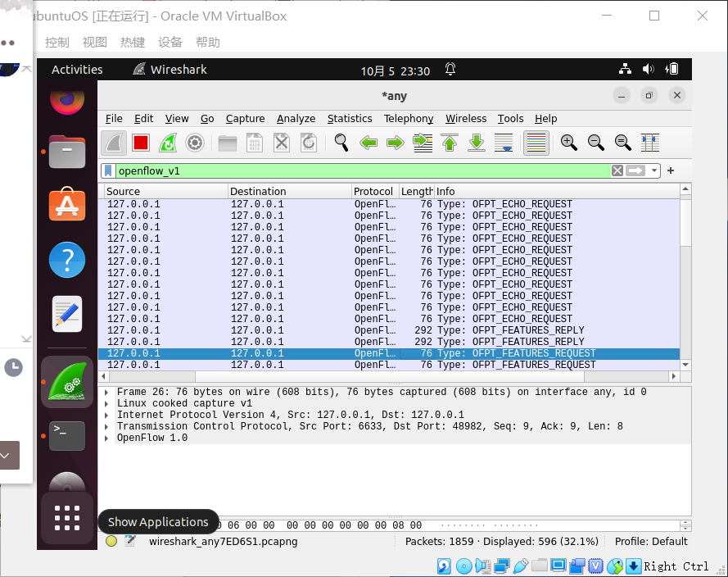Expand the OpenFlow 1.0 section
728x577 pixels.
pyautogui.click(x=106, y=438)
